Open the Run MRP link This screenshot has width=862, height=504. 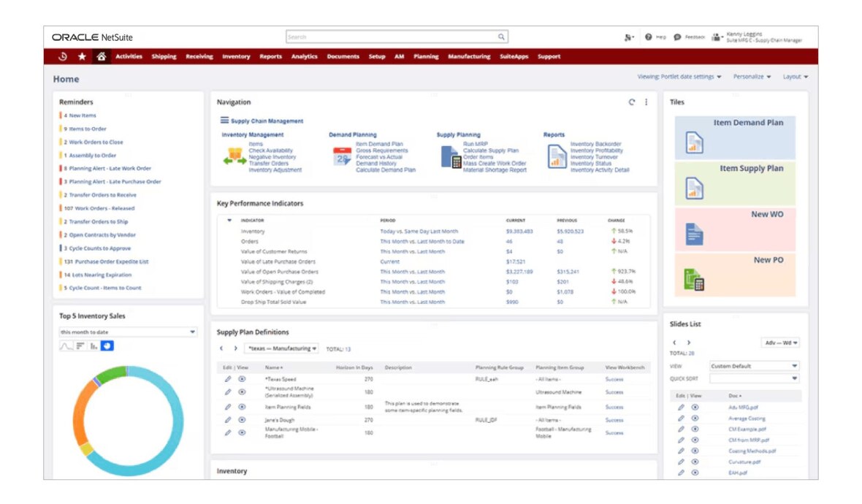pos(476,144)
